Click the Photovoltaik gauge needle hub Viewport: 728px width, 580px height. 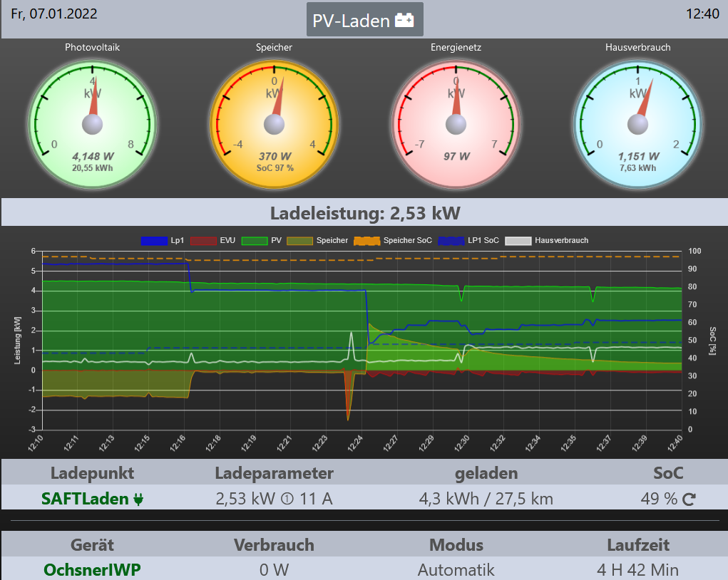[x=93, y=125]
